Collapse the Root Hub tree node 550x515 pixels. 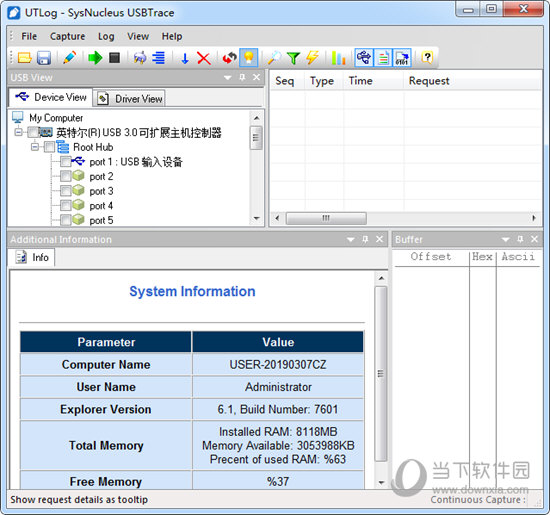click(35, 147)
